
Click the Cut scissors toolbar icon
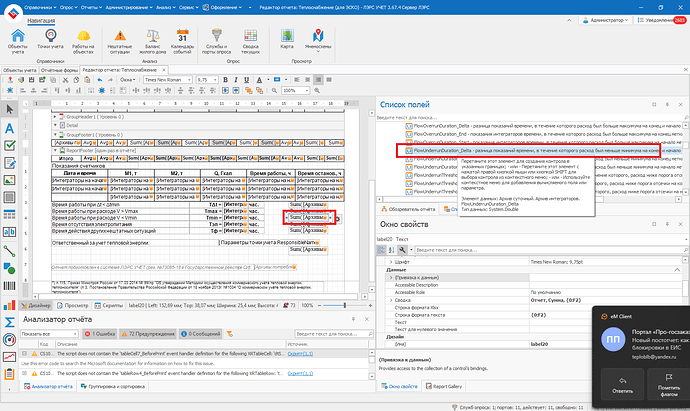pyautogui.click(x=66, y=80)
